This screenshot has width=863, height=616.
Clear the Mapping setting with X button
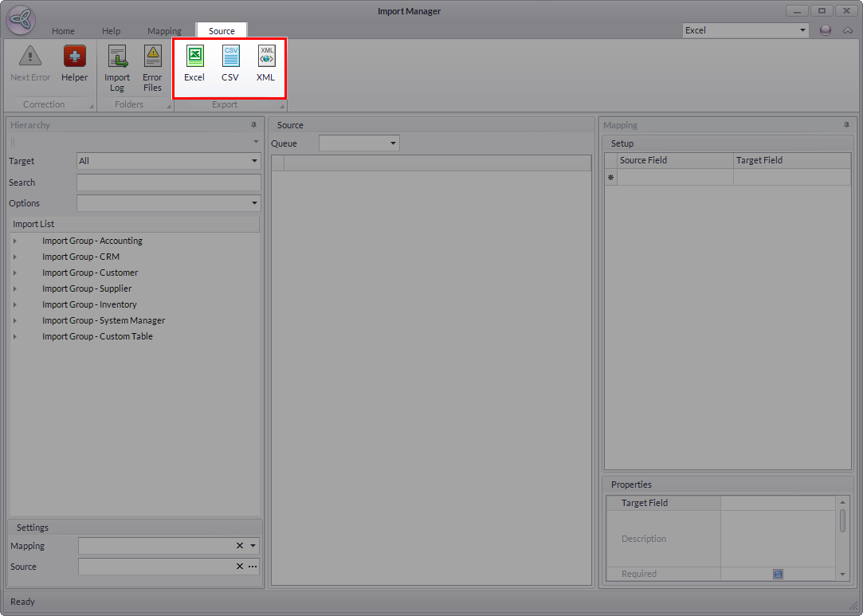[239, 546]
